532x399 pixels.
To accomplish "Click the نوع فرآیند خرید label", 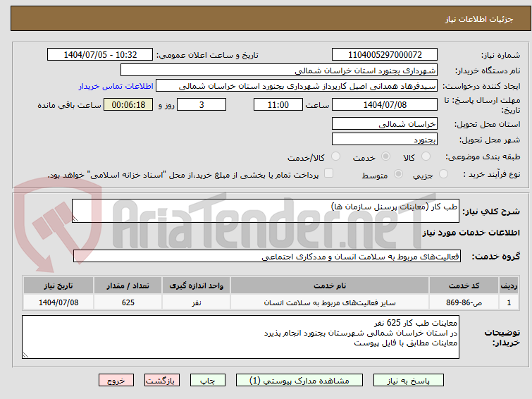I will (492, 174).
